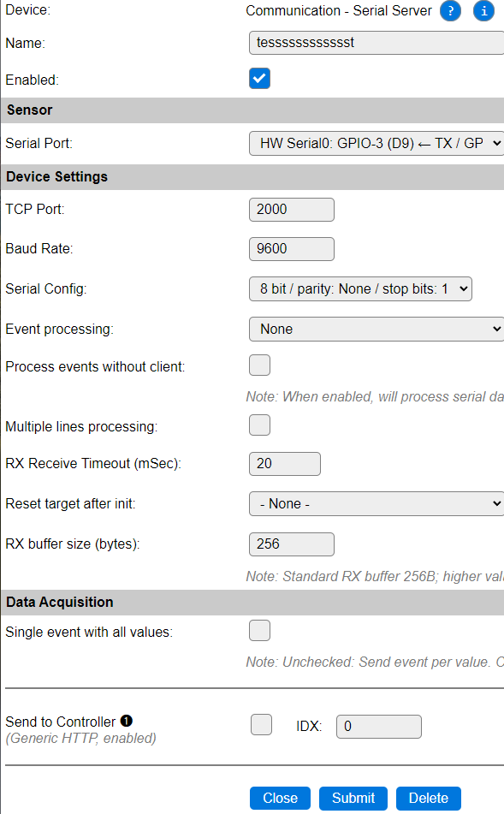Viewport: 504px width, 814px height.
Task: Tick the Multiple lines processing checkbox
Action: (259, 425)
